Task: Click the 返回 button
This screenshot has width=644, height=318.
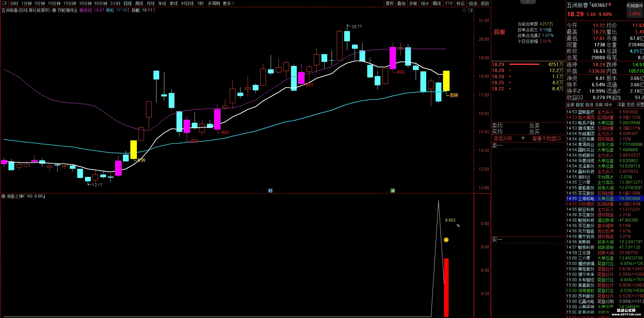Action: [x=484, y=3]
